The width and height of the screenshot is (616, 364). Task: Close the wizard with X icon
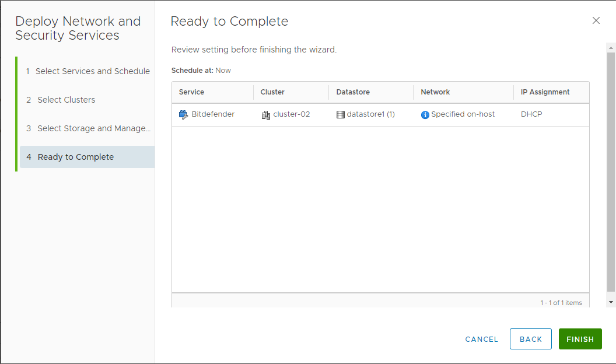coord(596,21)
